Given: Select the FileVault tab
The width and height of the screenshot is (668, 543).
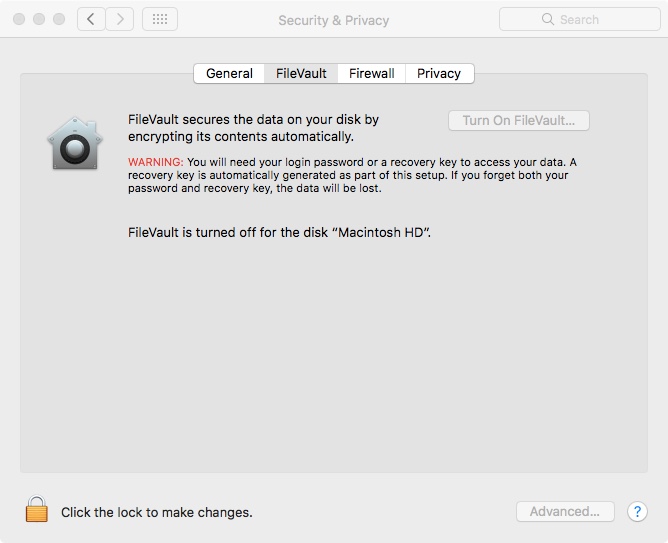Looking at the screenshot, I should [x=301, y=73].
